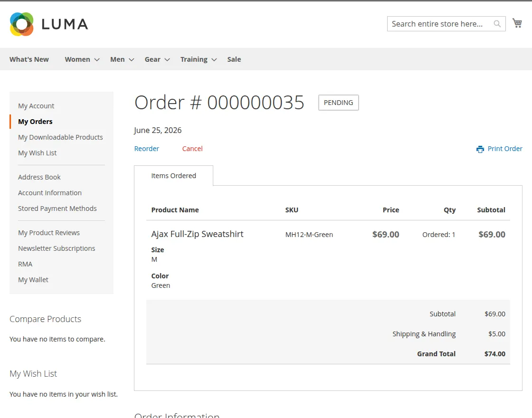Click 'You have no items in your wish list.'
This screenshot has width=532, height=418.
tap(64, 394)
